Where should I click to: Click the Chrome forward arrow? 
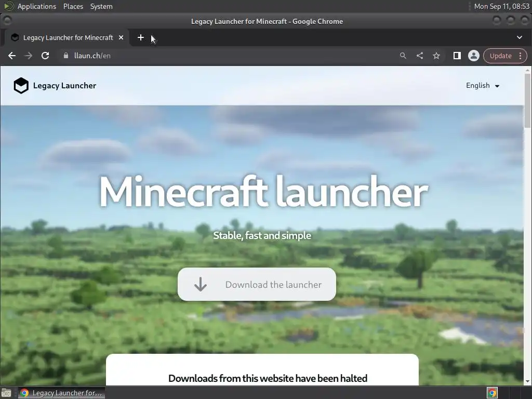pos(29,56)
